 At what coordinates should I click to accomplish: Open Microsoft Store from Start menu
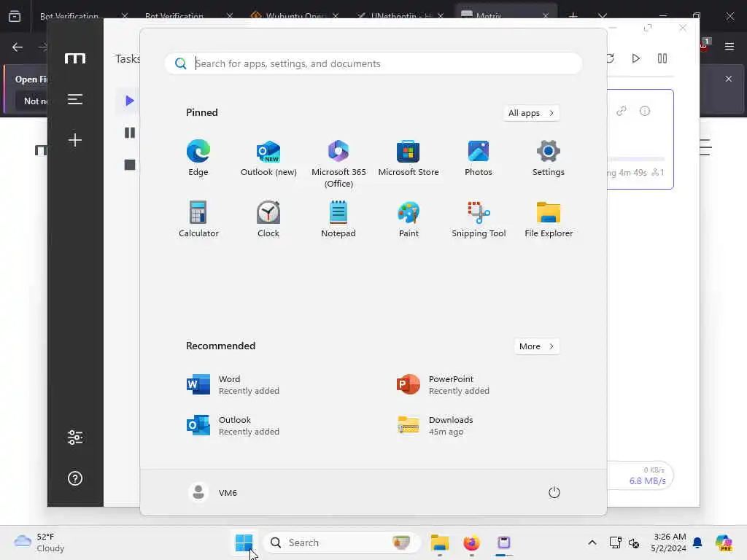point(409,158)
